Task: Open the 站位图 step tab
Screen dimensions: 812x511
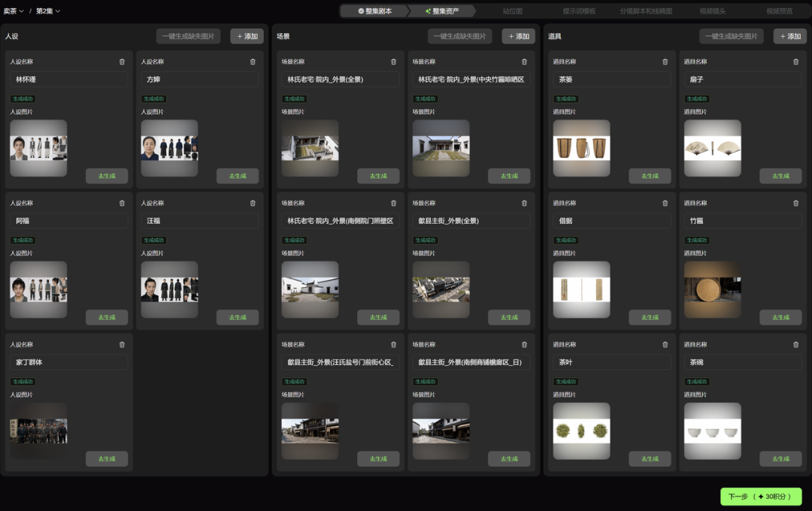Action: click(x=512, y=11)
